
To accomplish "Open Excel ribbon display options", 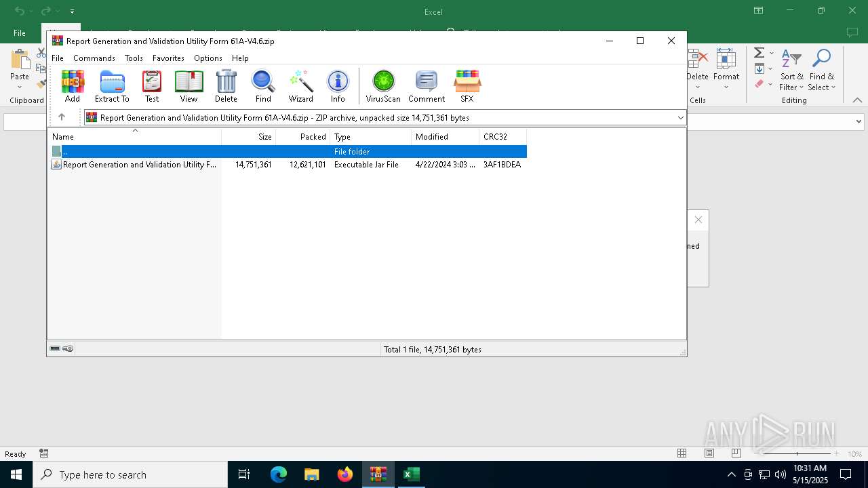I will click(x=759, y=11).
